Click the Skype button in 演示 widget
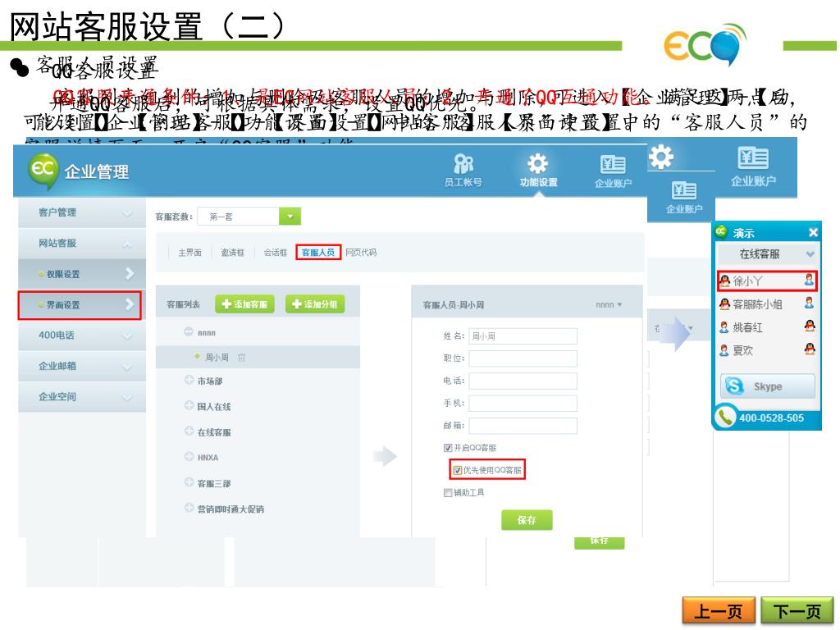Image resolution: width=840 pixels, height=630 pixels. tap(767, 386)
